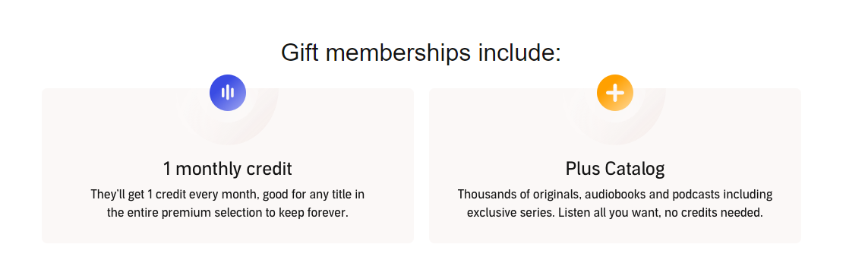Click the word 'Catalog' in the right card title
Screen dimensions: 868x276
[634, 169]
